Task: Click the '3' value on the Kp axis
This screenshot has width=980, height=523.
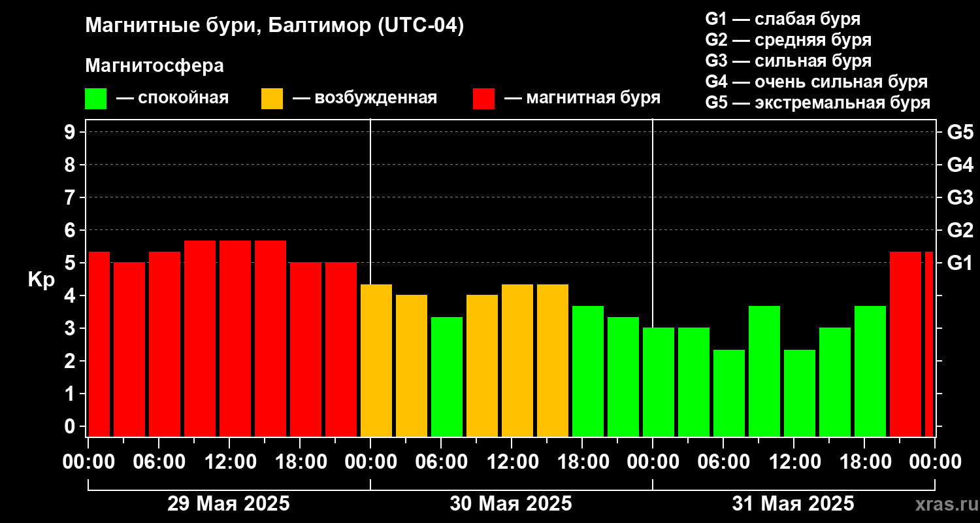Action: 71,329
